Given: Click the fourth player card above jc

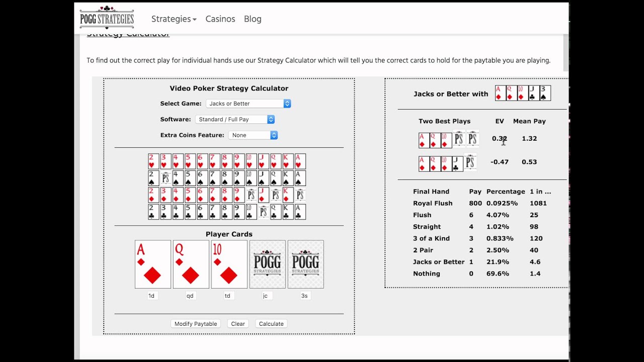Looking at the screenshot, I should [x=268, y=264].
